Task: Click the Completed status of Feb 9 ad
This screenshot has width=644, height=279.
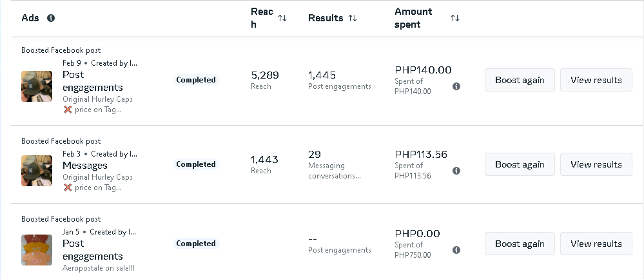Action: tap(196, 80)
